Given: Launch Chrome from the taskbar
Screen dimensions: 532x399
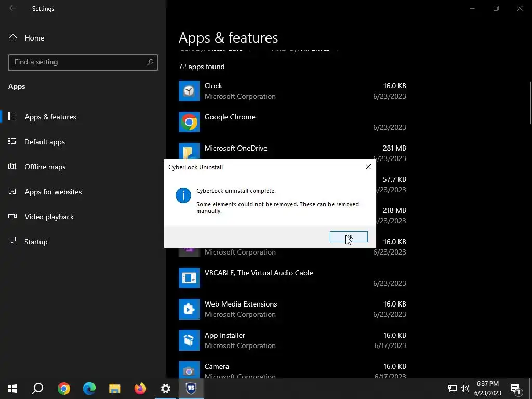Looking at the screenshot, I should tap(63, 389).
